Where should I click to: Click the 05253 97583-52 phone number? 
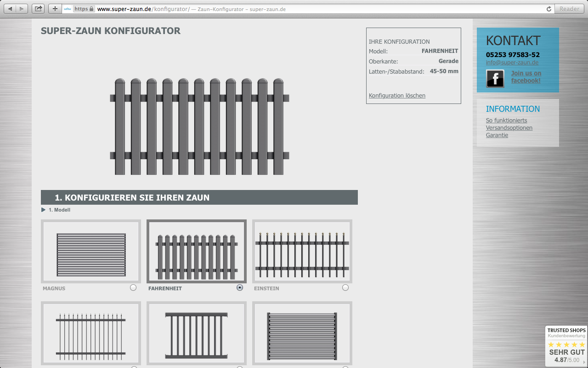513,55
